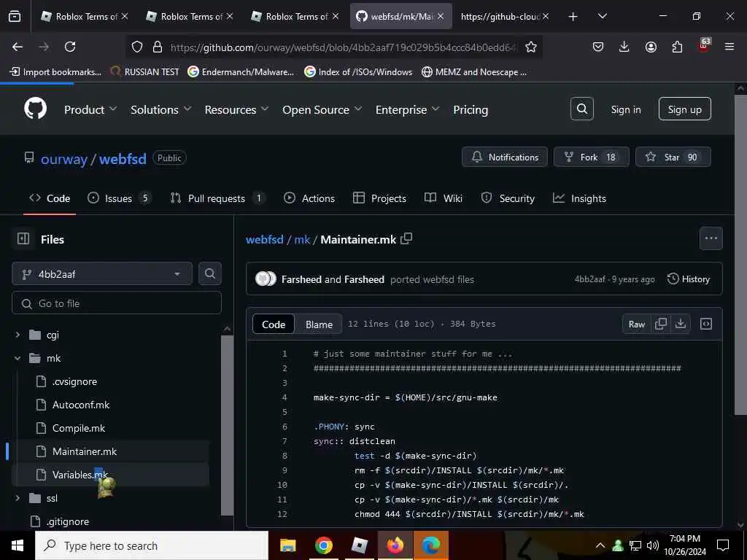Open the three-dots more file actions menu

coord(711,238)
